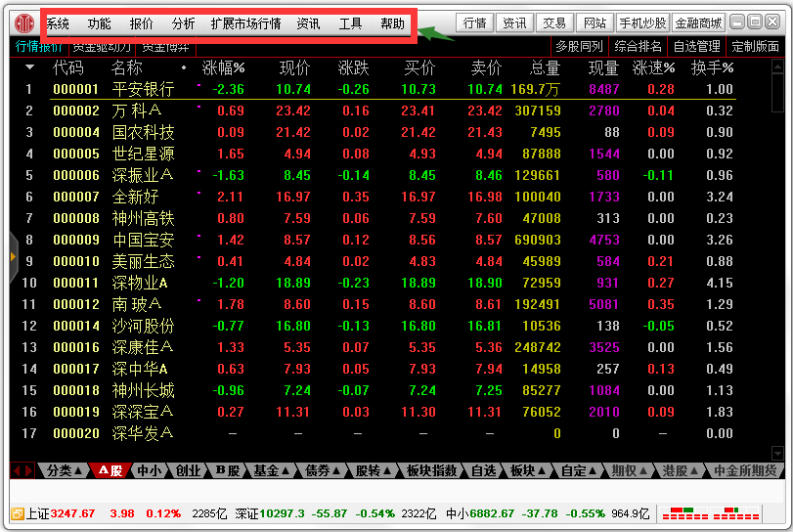
Task: Open the 系统 menu
Action: pos(58,23)
